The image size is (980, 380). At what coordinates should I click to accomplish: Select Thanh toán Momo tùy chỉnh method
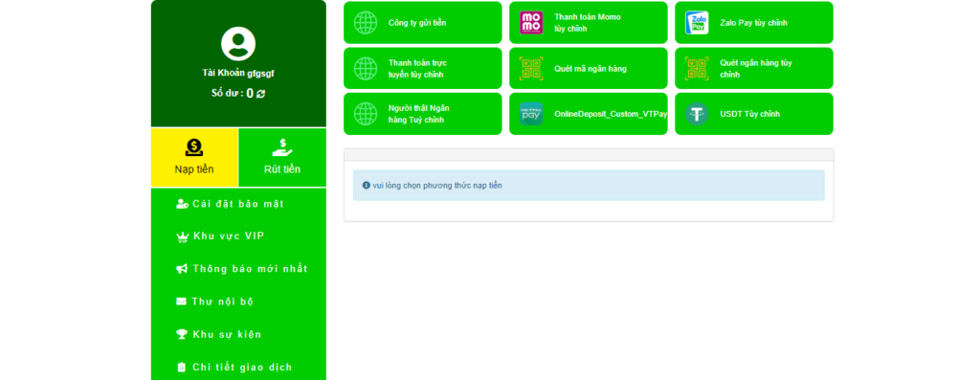[589, 23]
